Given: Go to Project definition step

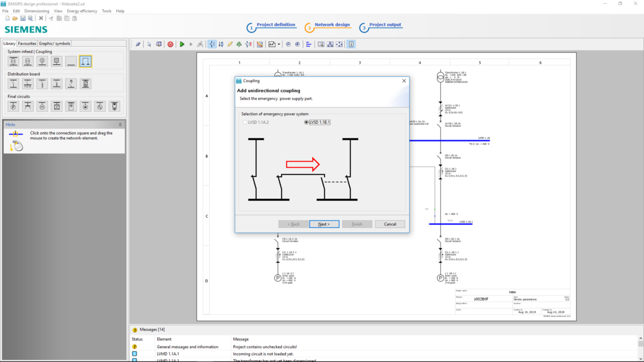Looking at the screenshot, I should tap(271, 26).
